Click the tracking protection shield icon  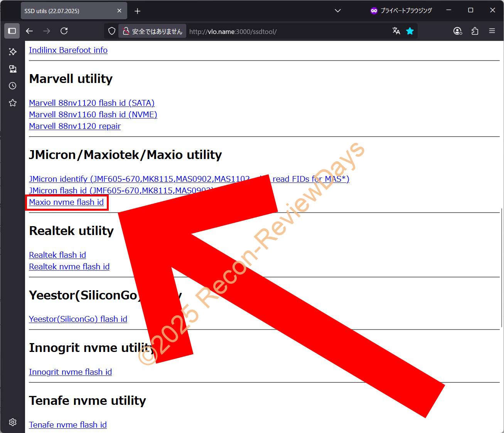112,31
